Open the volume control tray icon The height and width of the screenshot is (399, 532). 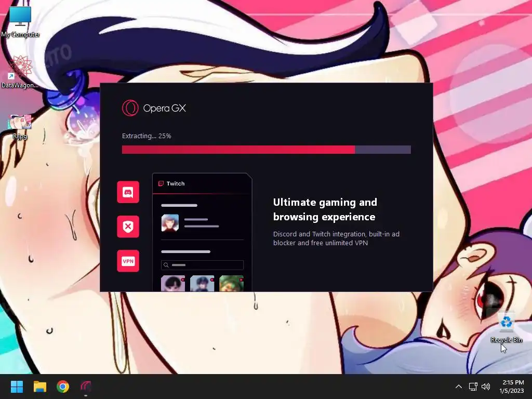pyautogui.click(x=486, y=387)
